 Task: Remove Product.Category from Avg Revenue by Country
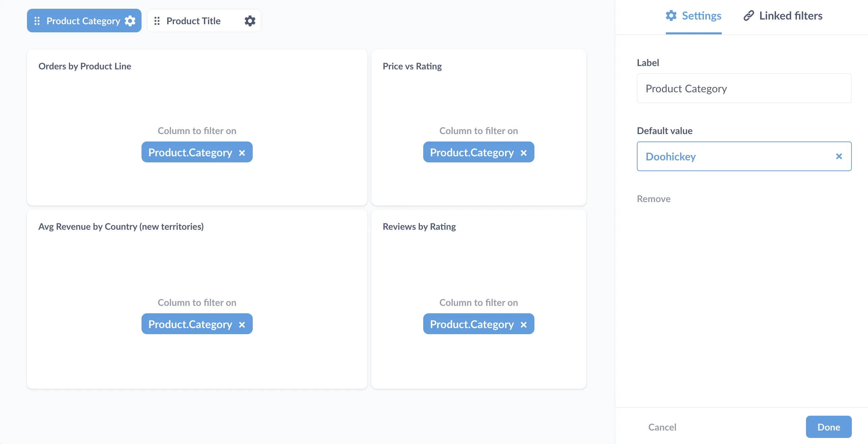tap(242, 324)
